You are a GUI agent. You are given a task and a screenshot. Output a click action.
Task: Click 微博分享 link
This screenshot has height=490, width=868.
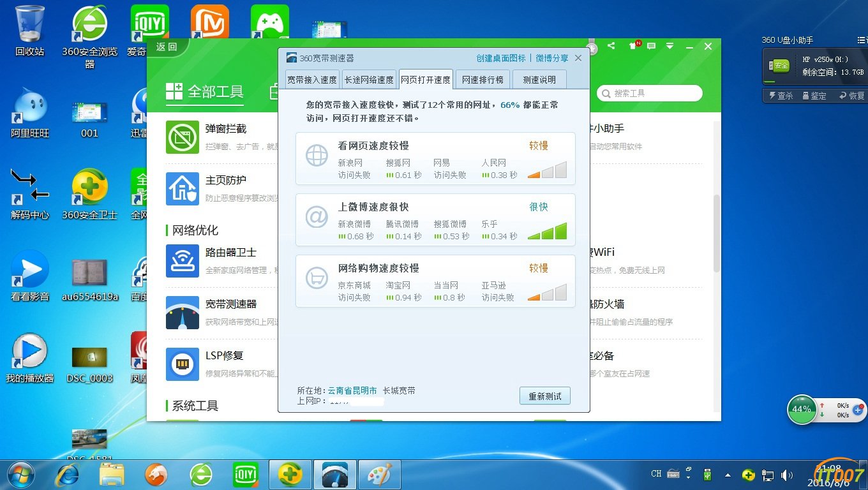pos(552,58)
